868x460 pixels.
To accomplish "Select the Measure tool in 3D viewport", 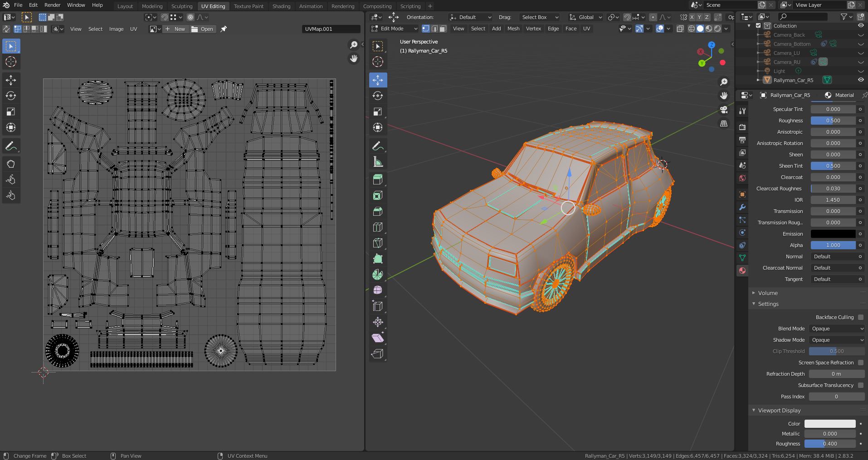I will pos(377,162).
